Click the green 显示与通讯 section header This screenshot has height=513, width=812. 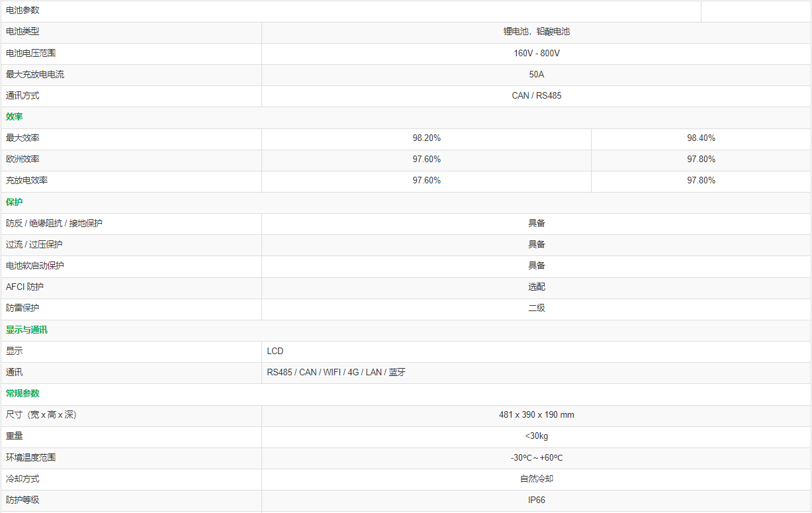[26, 330]
